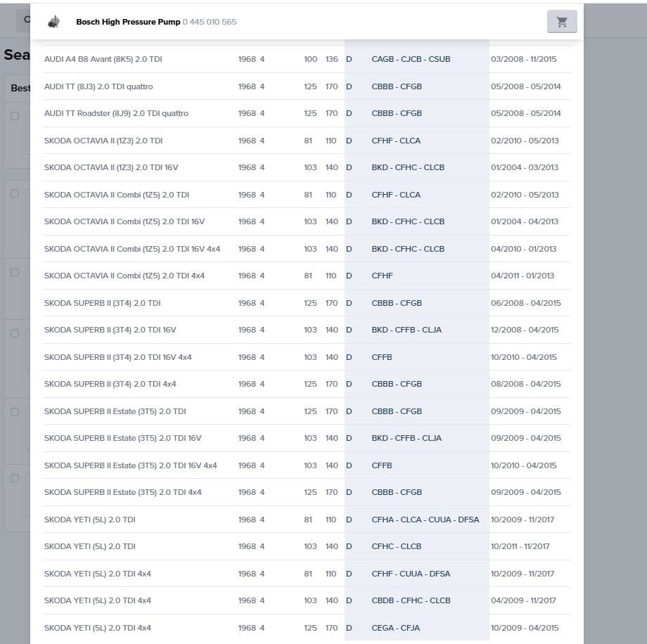Select the AUDI TT Roadster (8J9) row
The height and width of the screenshot is (644, 647).
point(116,113)
